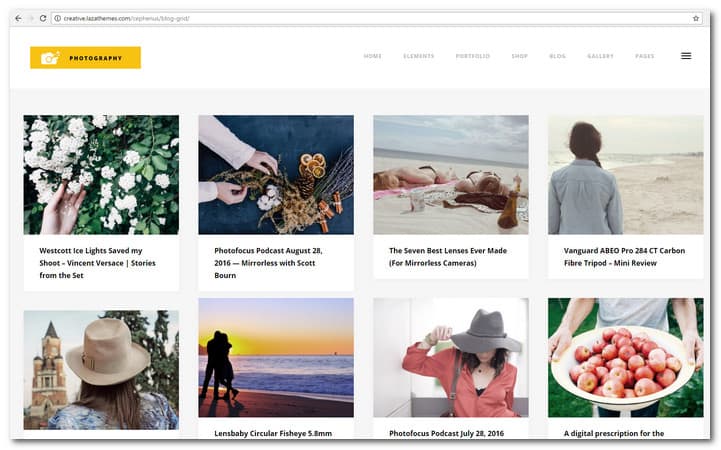Image resolution: width=721 pixels, height=450 pixels.
Task: Select the Gallery menu item
Action: coord(600,56)
